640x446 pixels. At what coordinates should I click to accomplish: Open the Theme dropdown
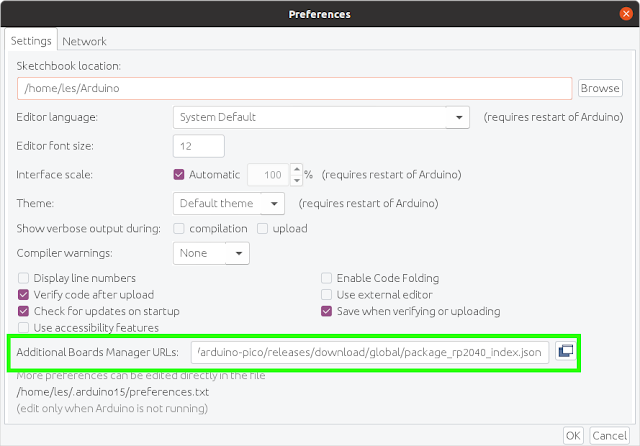pyautogui.click(x=229, y=203)
